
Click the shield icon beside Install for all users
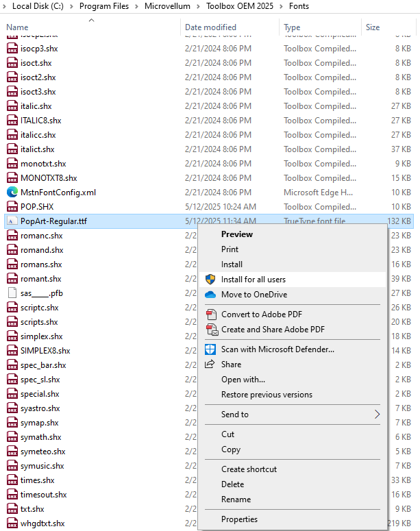point(210,280)
